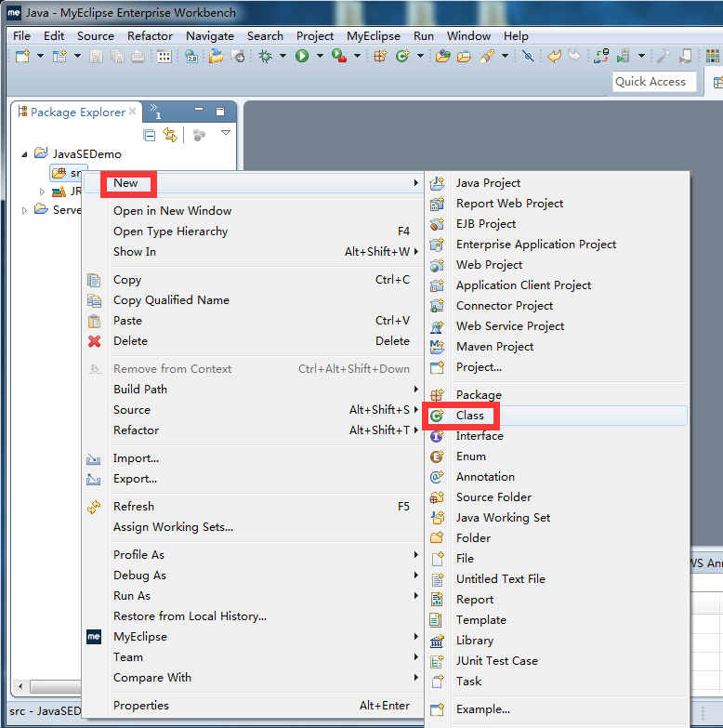Open Package Explorer view menu triangle
Screen dimensions: 723x728
point(226,133)
